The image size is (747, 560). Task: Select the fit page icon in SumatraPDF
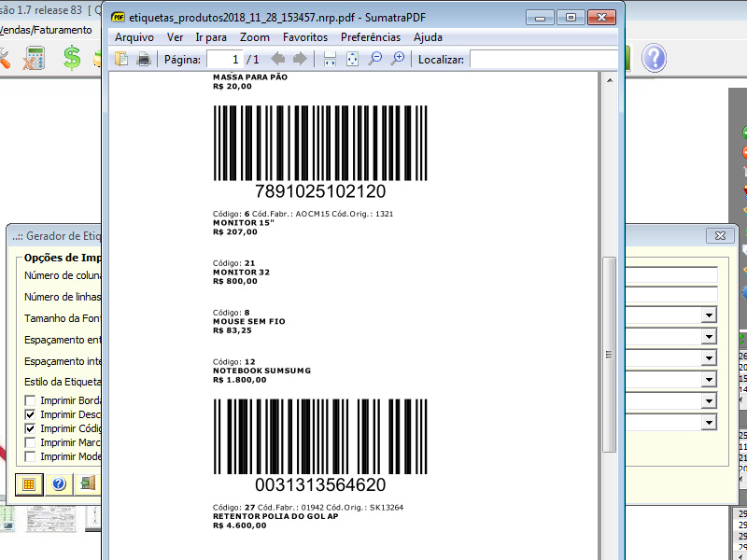pyautogui.click(x=352, y=59)
